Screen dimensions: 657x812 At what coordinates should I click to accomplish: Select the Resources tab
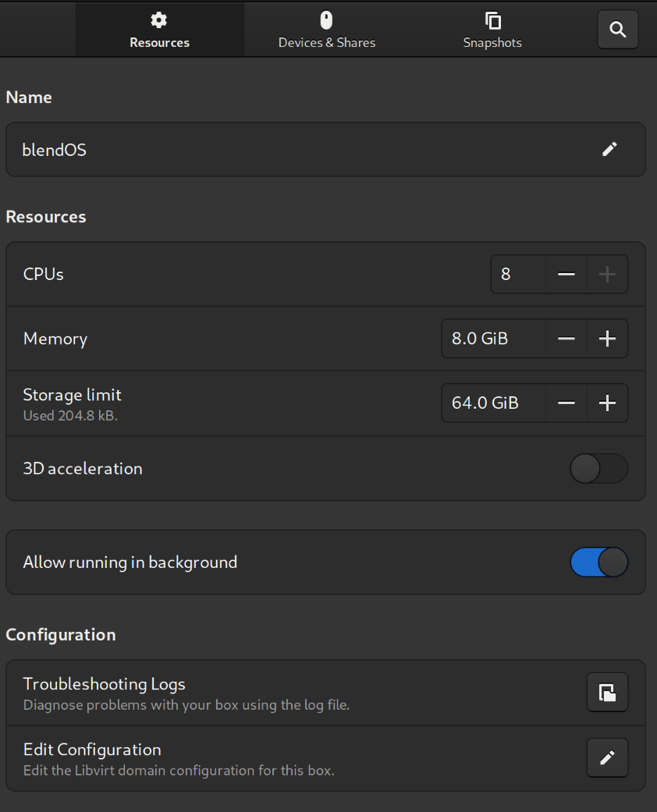[x=160, y=30]
